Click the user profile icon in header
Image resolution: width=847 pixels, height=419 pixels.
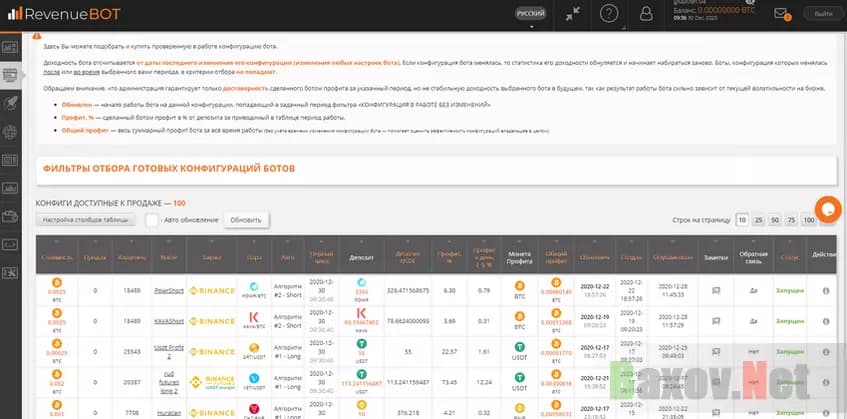pyautogui.click(x=645, y=13)
